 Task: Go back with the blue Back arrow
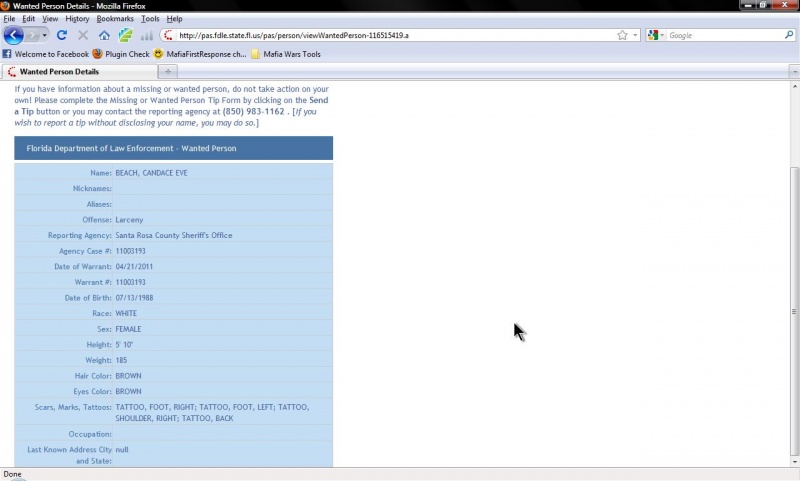click(x=13, y=35)
